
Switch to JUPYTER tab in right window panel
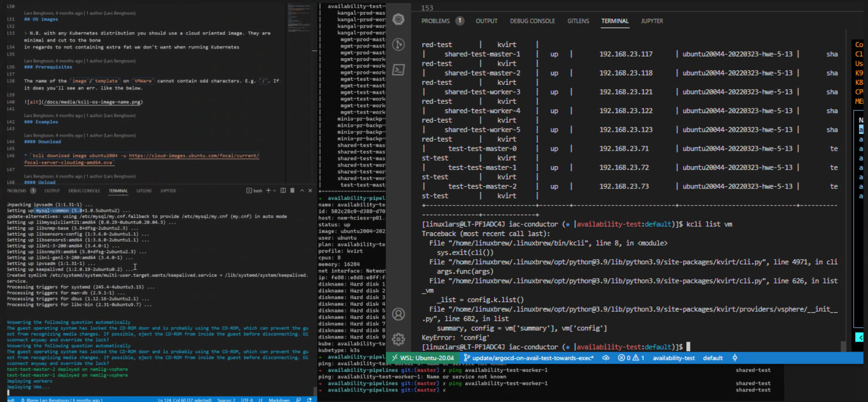click(x=652, y=21)
